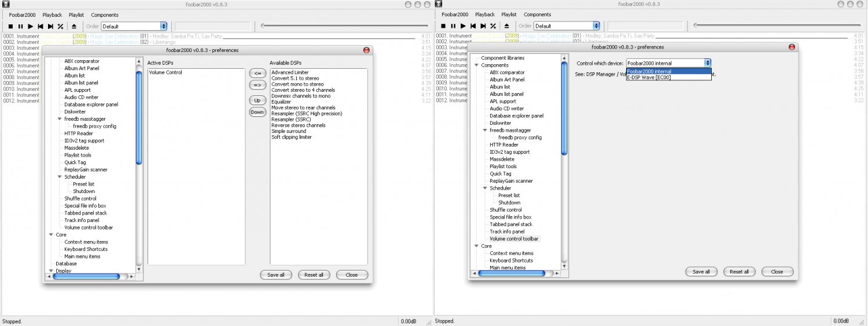Click Pause in the window showing Active DSPs
Image resolution: width=868 pixels, height=326 pixels.
[x=20, y=26]
